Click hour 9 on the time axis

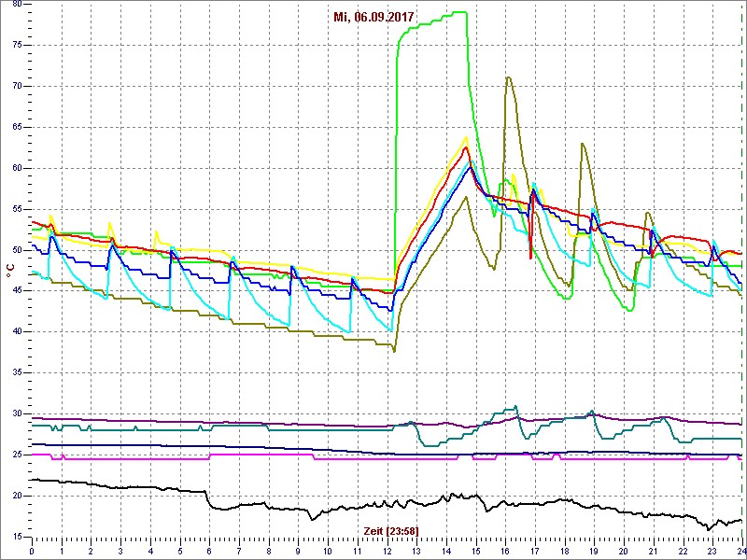pyautogui.click(x=298, y=551)
